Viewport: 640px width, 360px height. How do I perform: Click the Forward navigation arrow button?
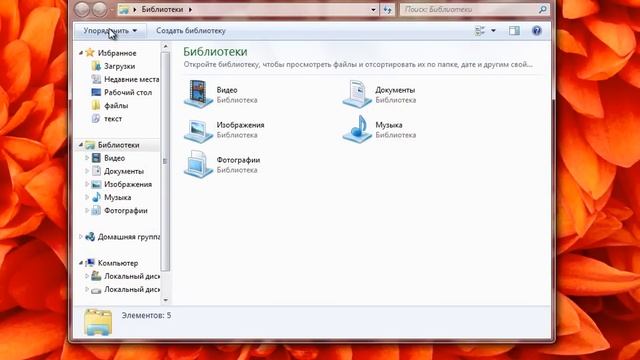pyautogui.click(x=100, y=9)
